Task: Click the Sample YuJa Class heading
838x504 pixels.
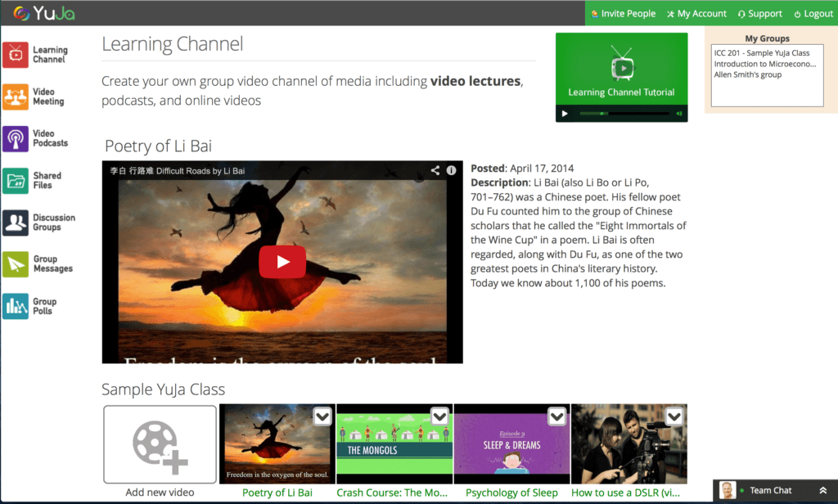Action: pos(163,389)
